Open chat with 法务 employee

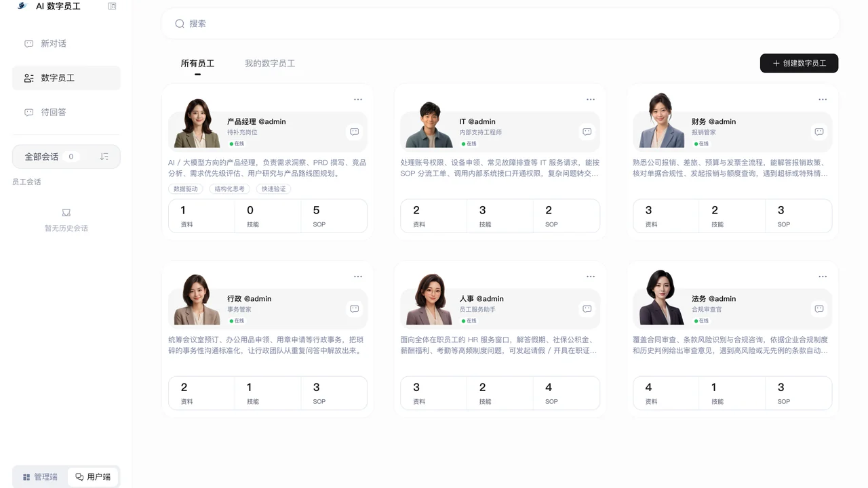pyautogui.click(x=819, y=308)
